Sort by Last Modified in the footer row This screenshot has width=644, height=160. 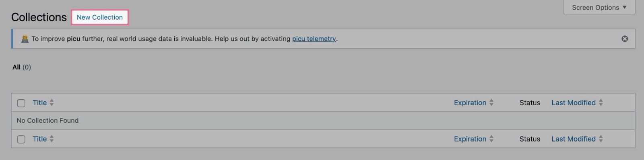[x=574, y=139]
